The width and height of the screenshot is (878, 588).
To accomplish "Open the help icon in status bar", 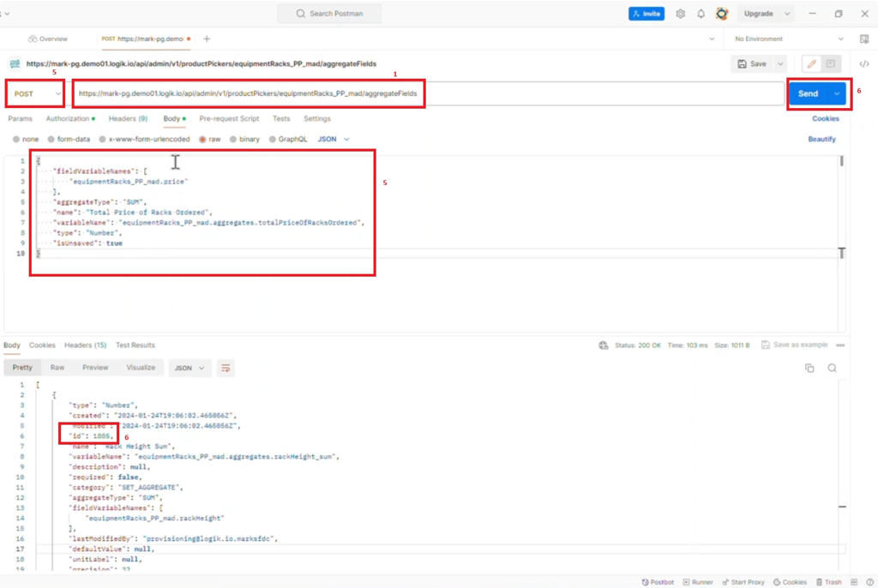I will [x=869, y=582].
